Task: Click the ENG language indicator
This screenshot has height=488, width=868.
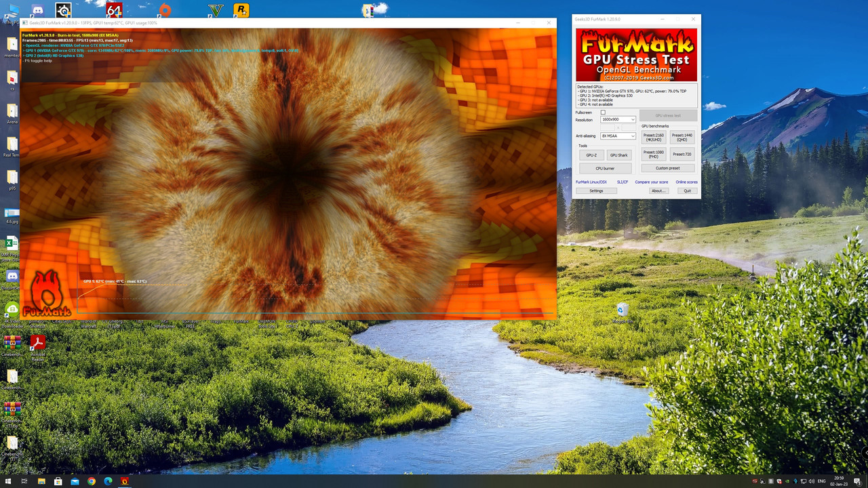Action: (822, 481)
